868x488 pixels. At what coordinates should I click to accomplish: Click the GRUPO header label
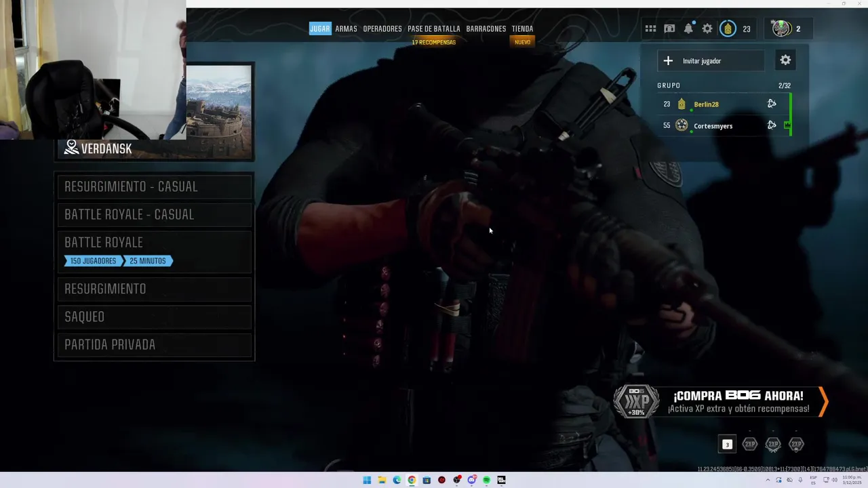(x=669, y=85)
